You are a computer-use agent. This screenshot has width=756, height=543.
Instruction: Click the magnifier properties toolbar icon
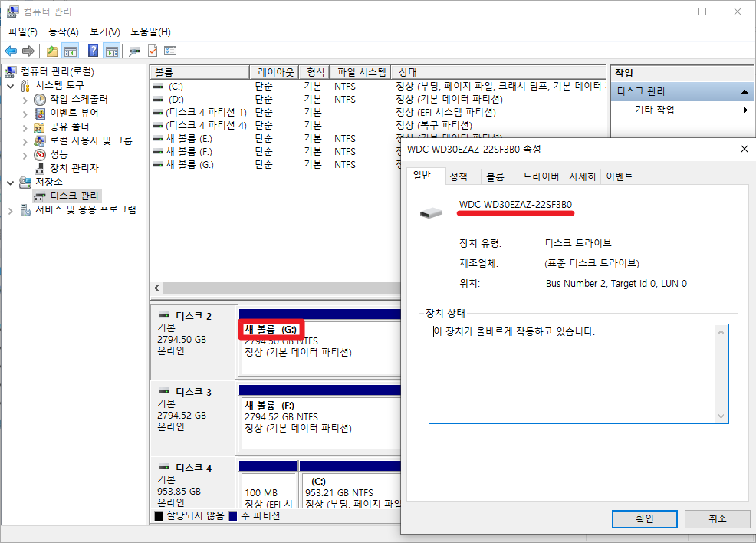click(x=136, y=51)
